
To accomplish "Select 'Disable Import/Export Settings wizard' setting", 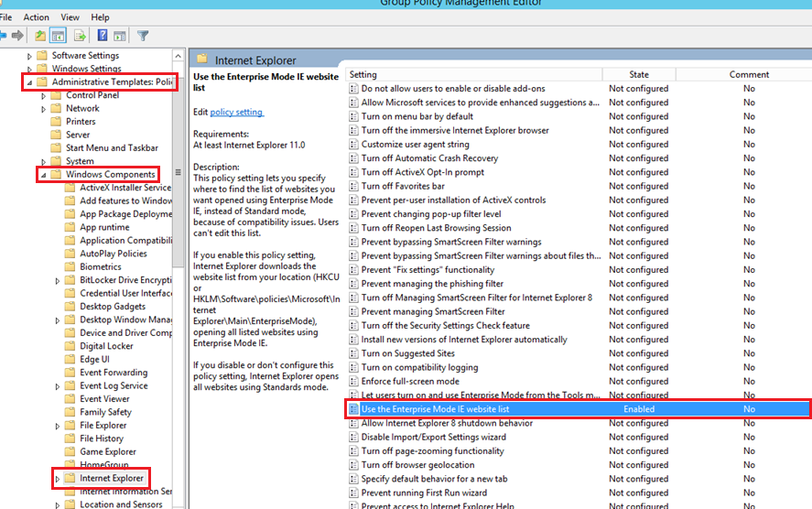I will coord(433,437).
